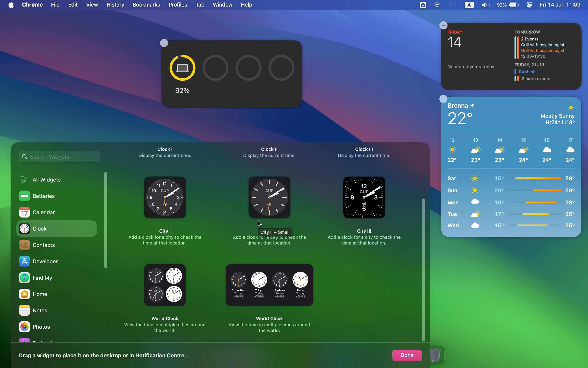Click the Clock III heading

click(364, 149)
